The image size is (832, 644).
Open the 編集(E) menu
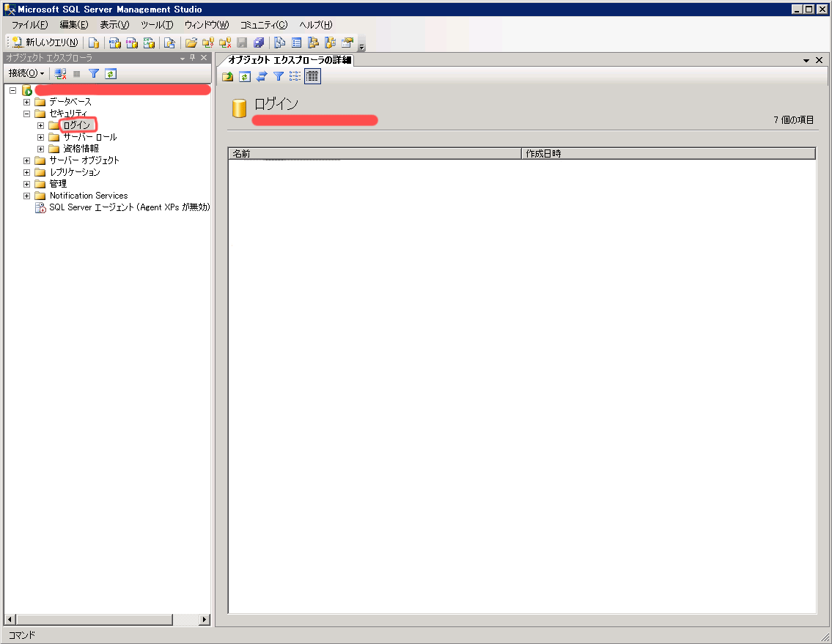74,25
